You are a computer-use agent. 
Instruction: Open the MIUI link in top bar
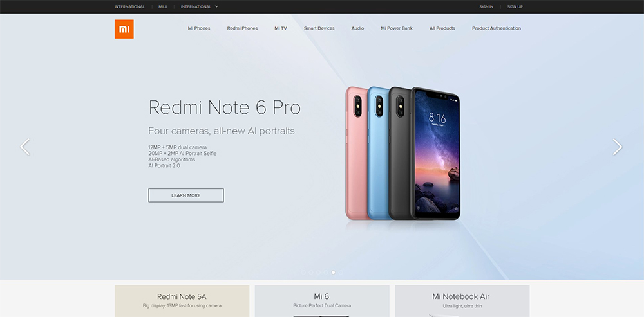163,6
